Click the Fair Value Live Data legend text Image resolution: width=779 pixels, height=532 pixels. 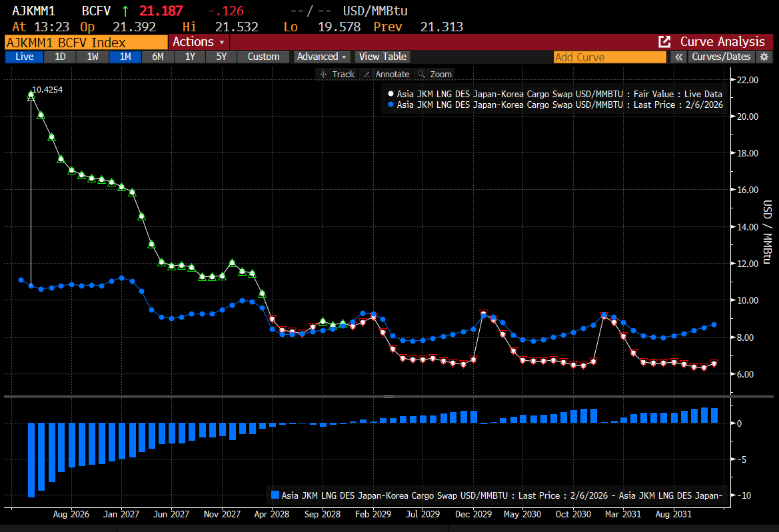click(x=559, y=94)
